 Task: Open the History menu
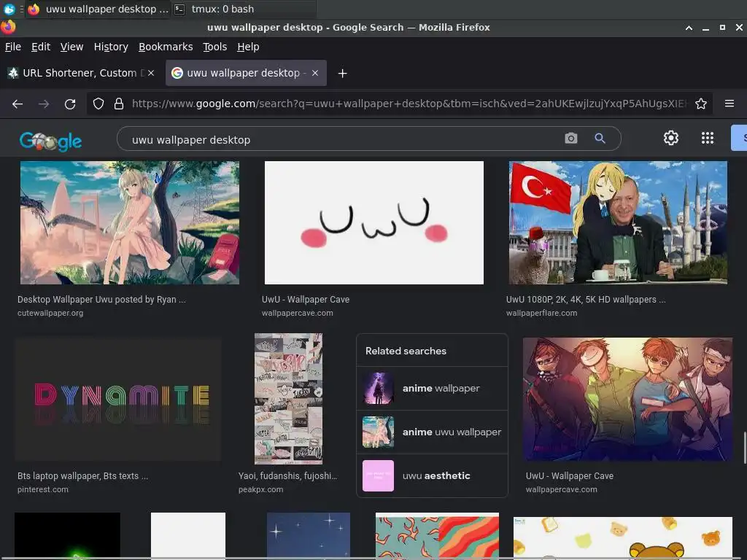pyautogui.click(x=111, y=47)
